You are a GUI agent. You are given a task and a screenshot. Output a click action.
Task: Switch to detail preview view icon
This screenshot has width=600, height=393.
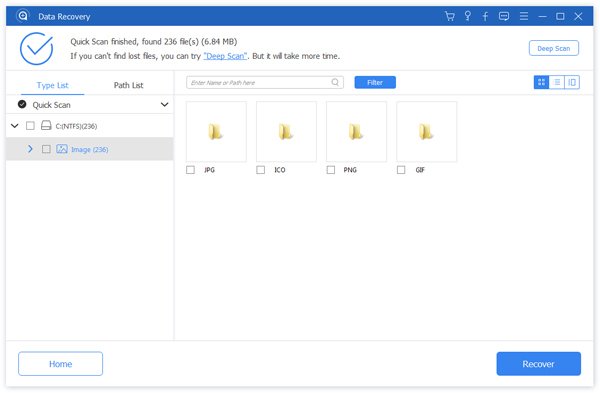tap(572, 82)
